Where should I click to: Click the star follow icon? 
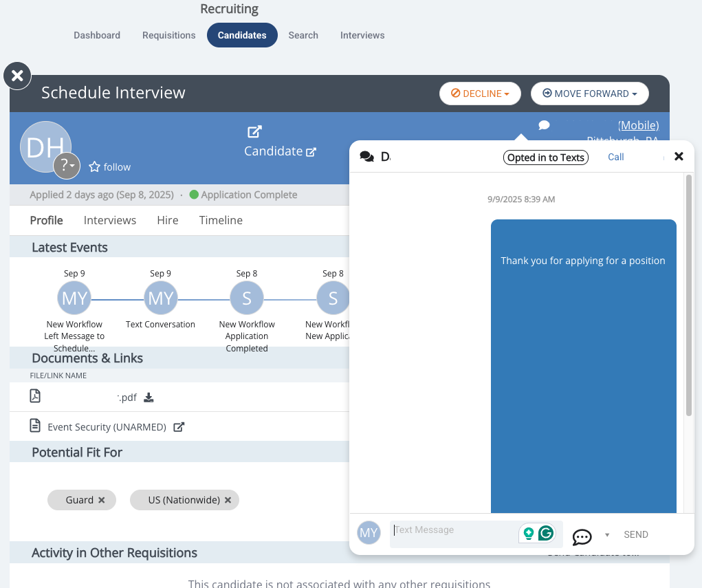click(94, 167)
